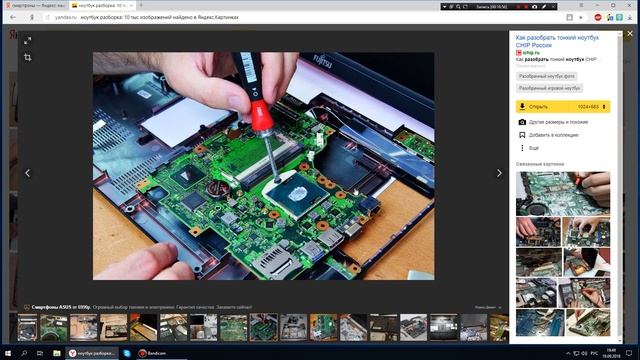Close the Yandex image viewer with X
This screenshot has height=360, width=640.
pos(629,34)
